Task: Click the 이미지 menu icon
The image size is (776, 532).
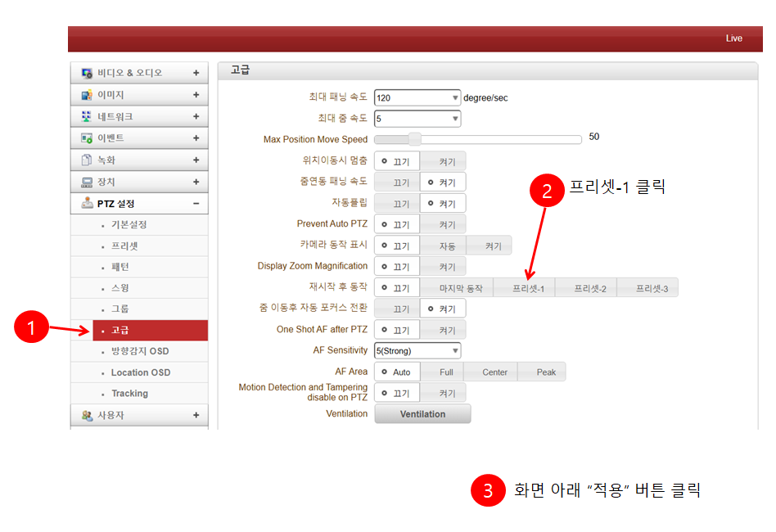Action: point(87,94)
